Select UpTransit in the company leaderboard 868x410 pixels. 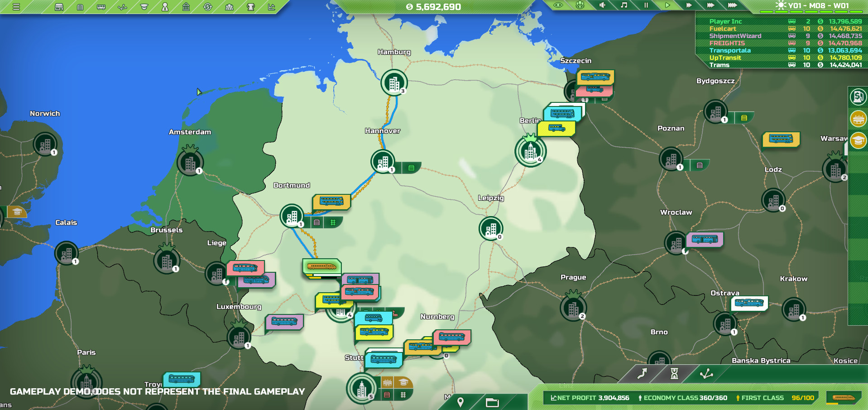pyautogui.click(x=725, y=58)
